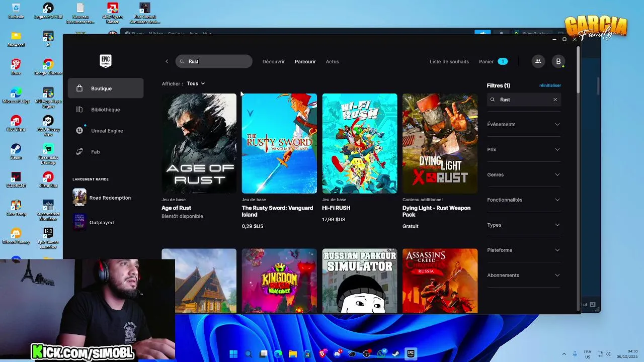Click the magnifier icon in the store search

tap(182, 61)
